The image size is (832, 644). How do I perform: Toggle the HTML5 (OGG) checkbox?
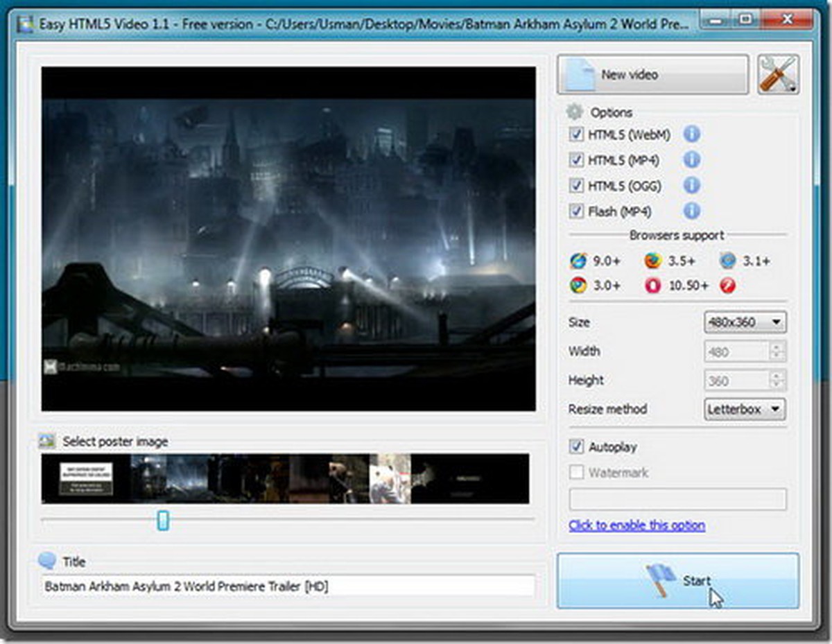[575, 186]
